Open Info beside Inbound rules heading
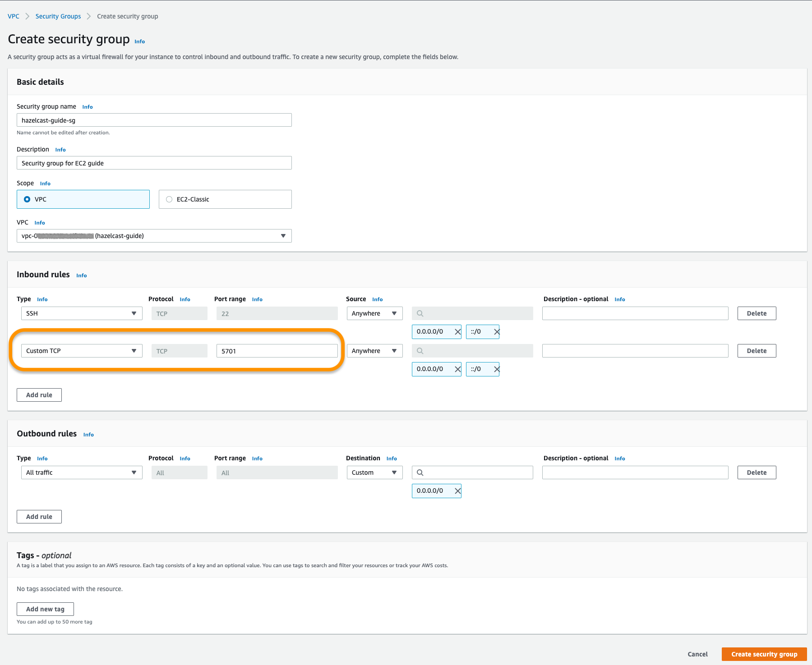Image resolution: width=812 pixels, height=665 pixels. point(81,275)
